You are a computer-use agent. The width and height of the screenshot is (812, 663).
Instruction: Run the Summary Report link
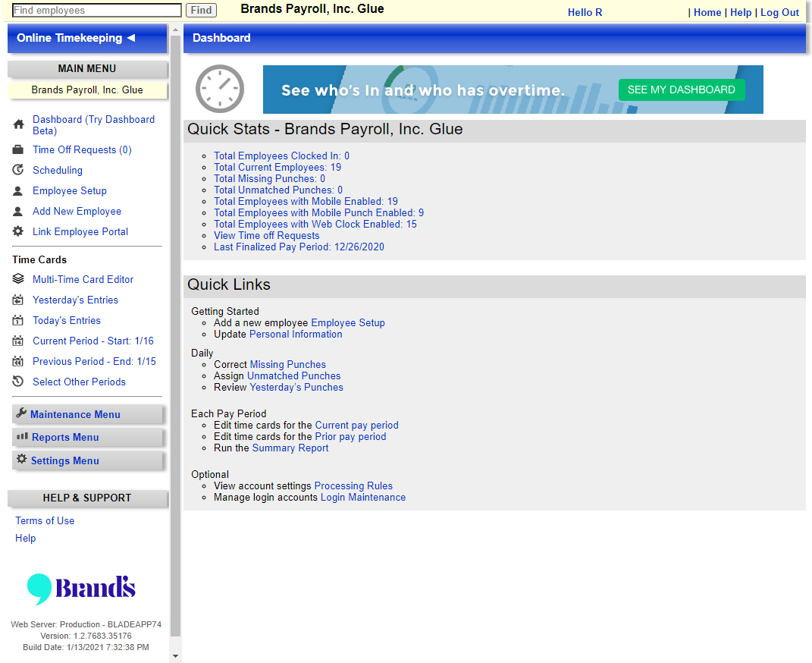290,448
